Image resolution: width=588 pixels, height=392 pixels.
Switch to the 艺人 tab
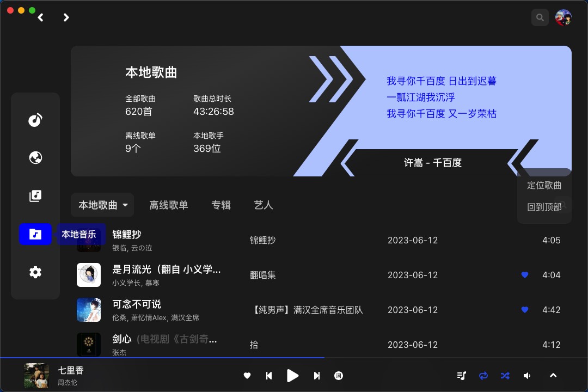[264, 205]
